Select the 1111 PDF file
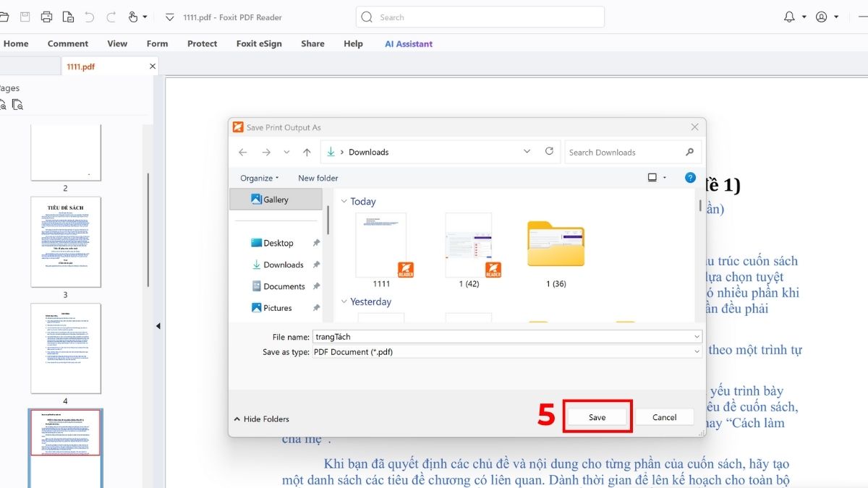This screenshot has height=488, width=868. tap(382, 250)
